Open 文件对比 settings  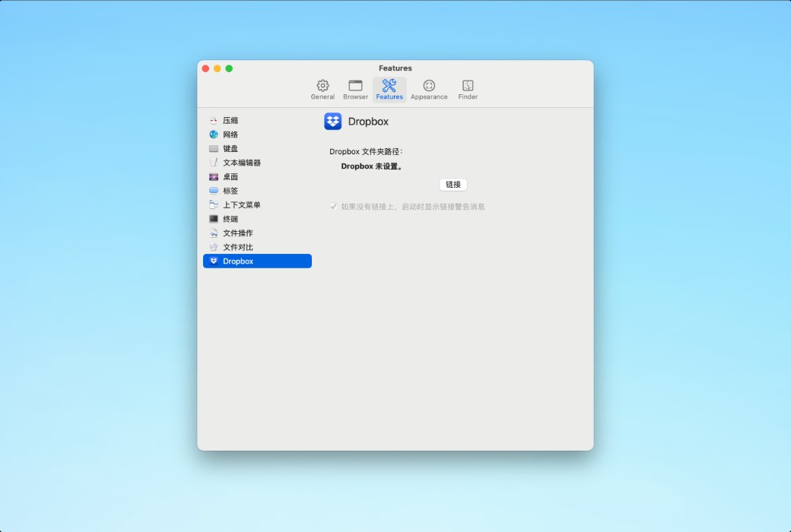pyautogui.click(x=257, y=247)
